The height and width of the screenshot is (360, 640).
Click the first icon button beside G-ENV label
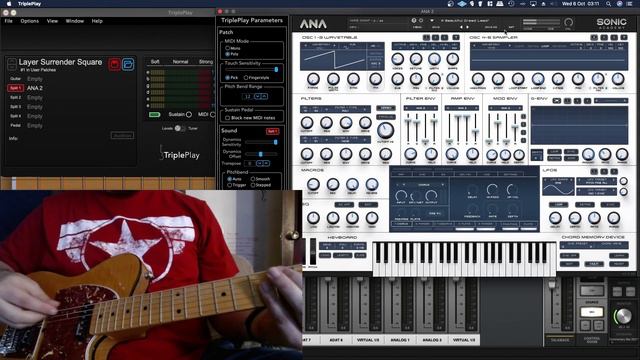557,100
